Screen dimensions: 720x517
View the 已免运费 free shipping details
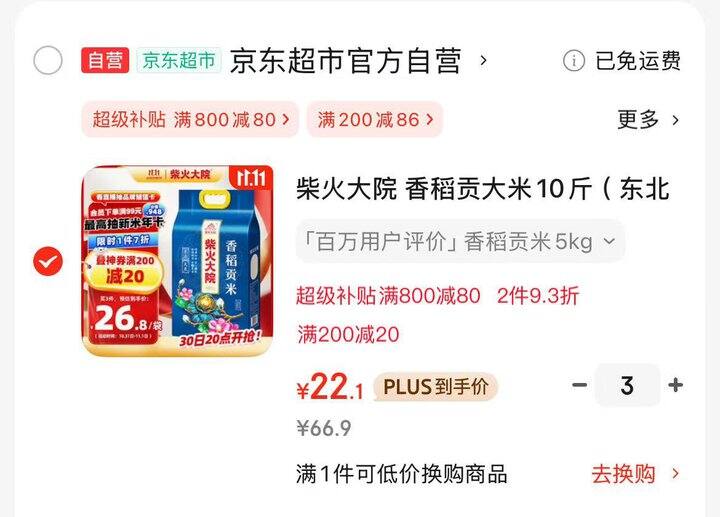[x=638, y=61]
